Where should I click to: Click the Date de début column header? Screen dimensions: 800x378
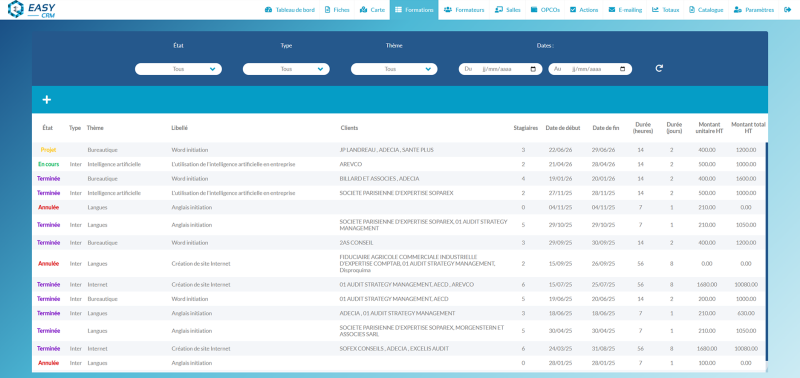(563, 128)
